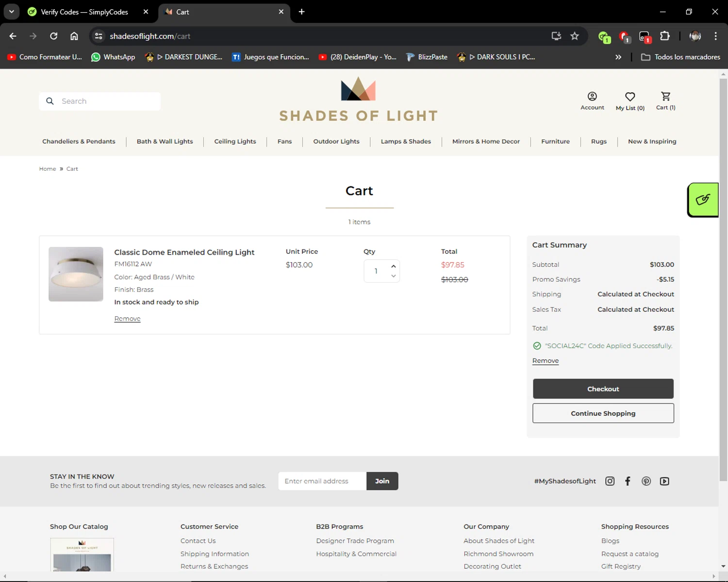Open Outdoor Lights menu
This screenshot has width=728, height=582.
click(x=336, y=141)
